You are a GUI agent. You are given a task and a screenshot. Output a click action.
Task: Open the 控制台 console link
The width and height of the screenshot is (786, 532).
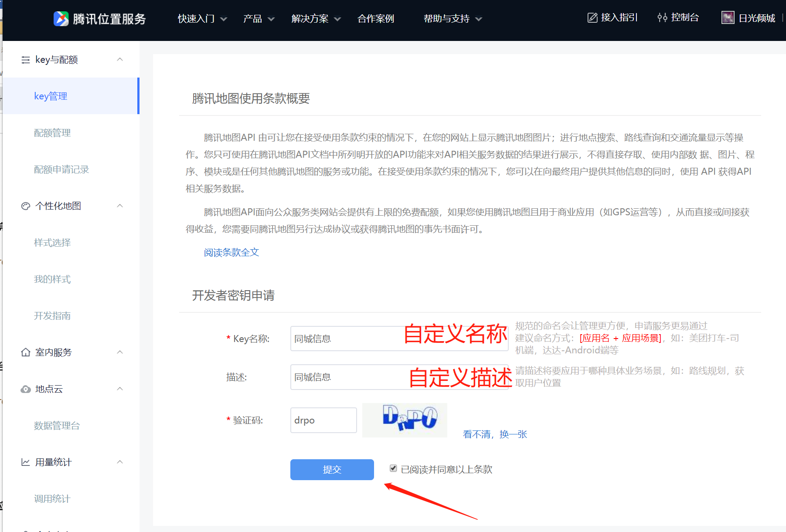pos(685,17)
